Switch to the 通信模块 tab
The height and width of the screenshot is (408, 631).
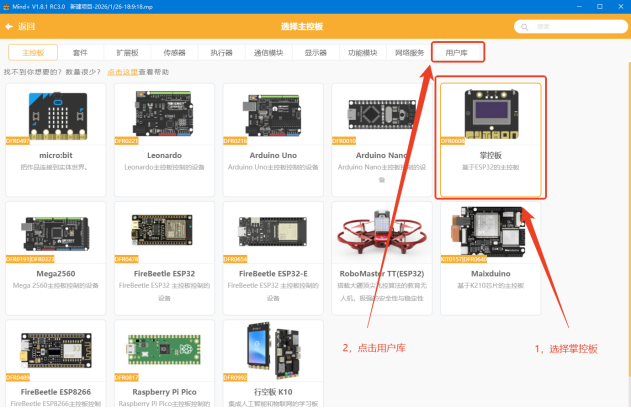(268, 53)
